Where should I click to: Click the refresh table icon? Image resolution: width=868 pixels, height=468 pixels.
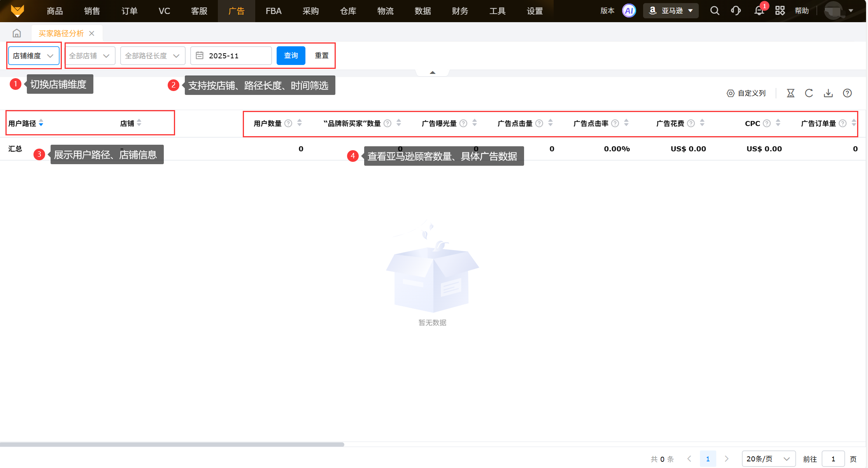click(x=809, y=93)
